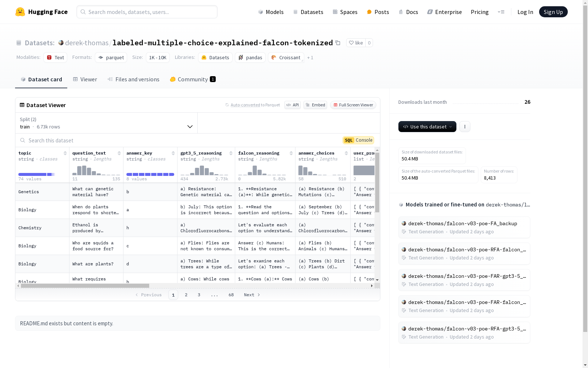
Task: Open Datasets in top navigation
Action: (x=308, y=12)
